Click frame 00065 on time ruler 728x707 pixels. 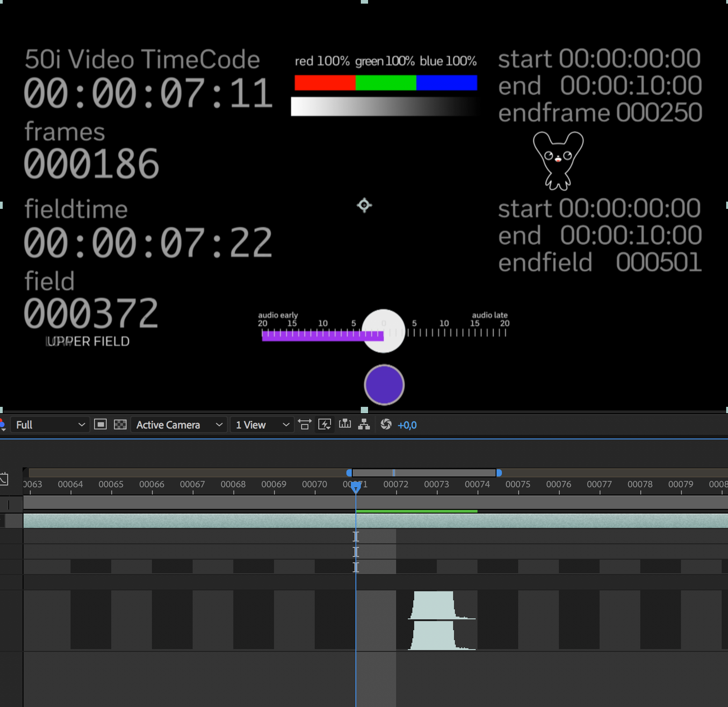pyautogui.click(x=111, y=484)
